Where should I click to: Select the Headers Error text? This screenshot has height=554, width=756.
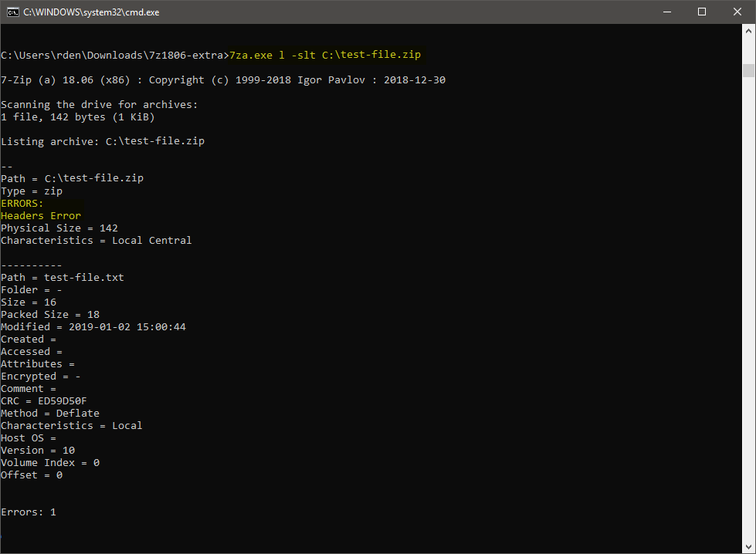coord(40,215)
